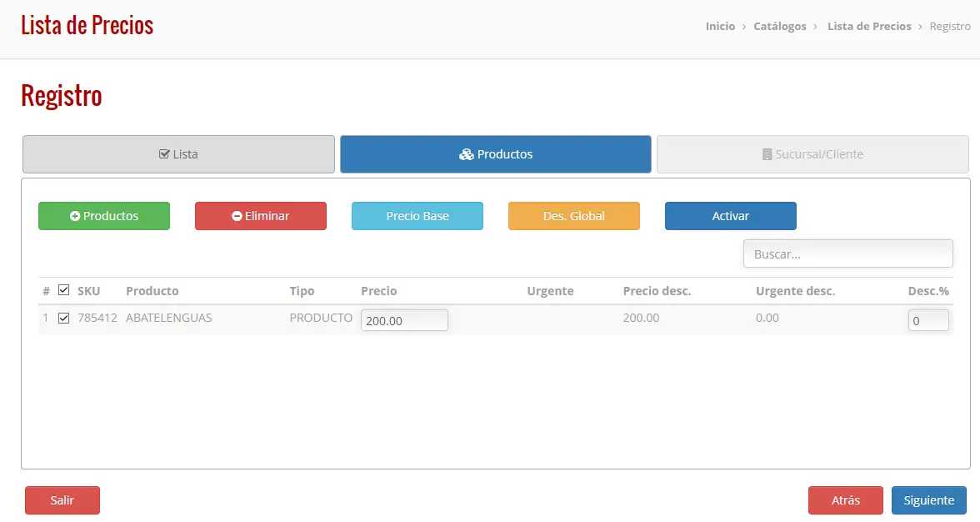Click the PRODUCTO type cell
This screenshot has width=980, height=522.
321,318
